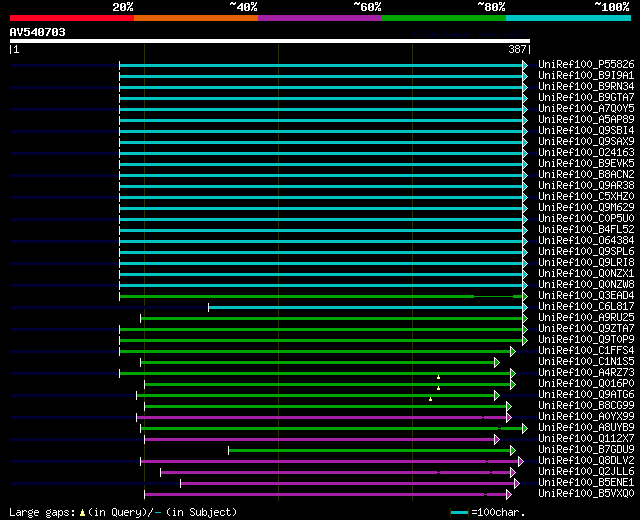Select the UniRef100_Q9AR38 label
640x520 pixels.
tap(586, 186)
